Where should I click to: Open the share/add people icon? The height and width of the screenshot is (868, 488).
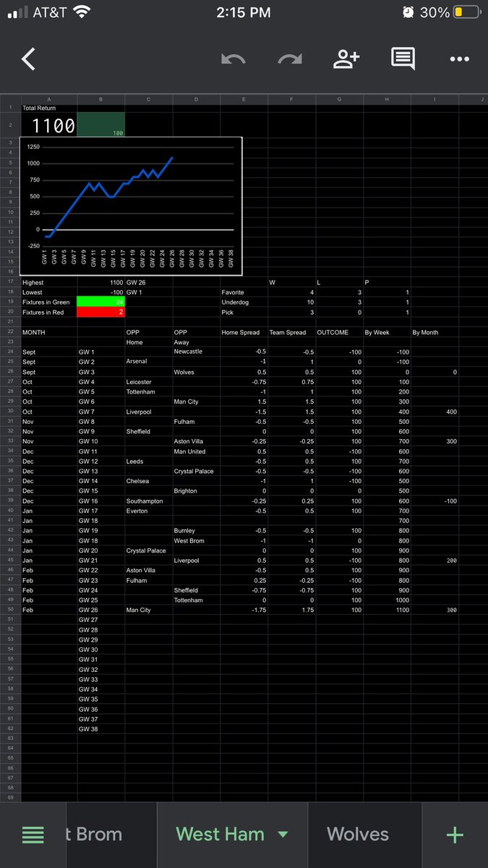[x=346, y=59]
